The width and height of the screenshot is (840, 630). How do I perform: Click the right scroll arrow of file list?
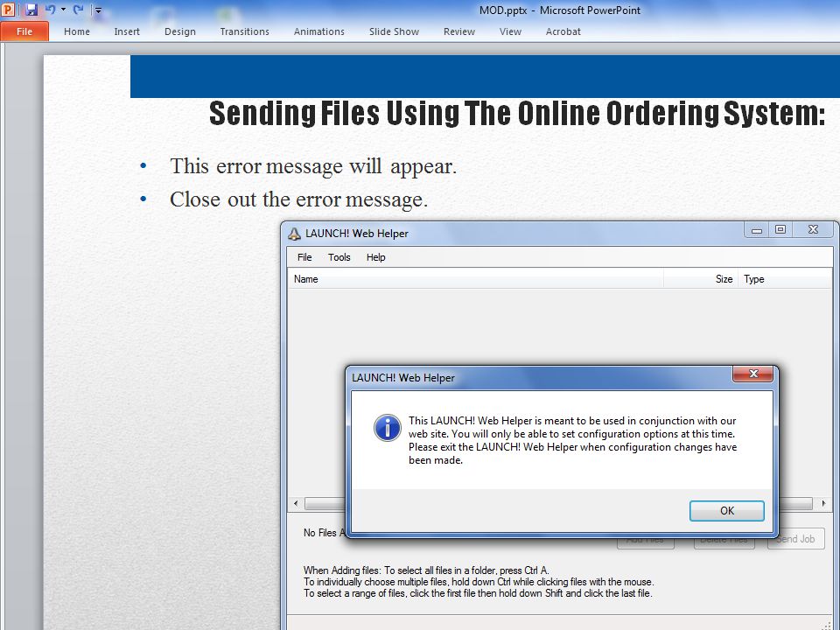coord(823,504)
